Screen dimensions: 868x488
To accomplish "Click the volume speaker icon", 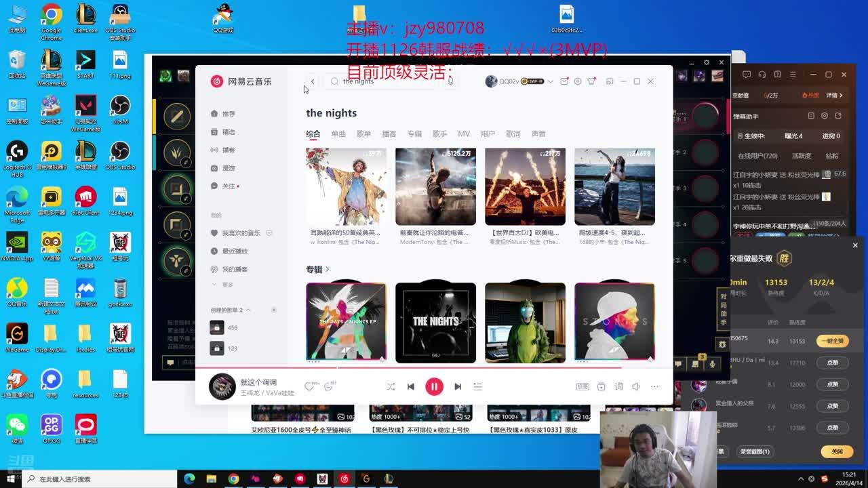I will tap(636, 386).
